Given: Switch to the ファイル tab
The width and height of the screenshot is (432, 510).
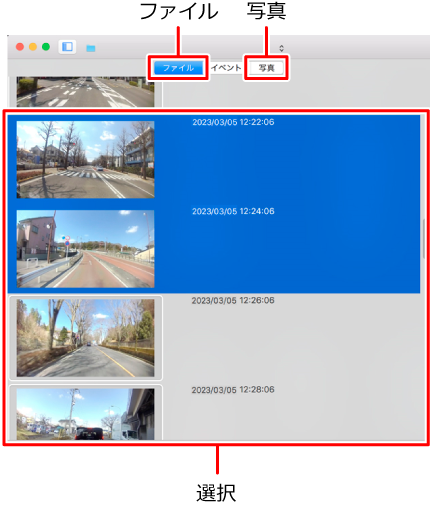Looking at the screenshot, I should (178, 68).
